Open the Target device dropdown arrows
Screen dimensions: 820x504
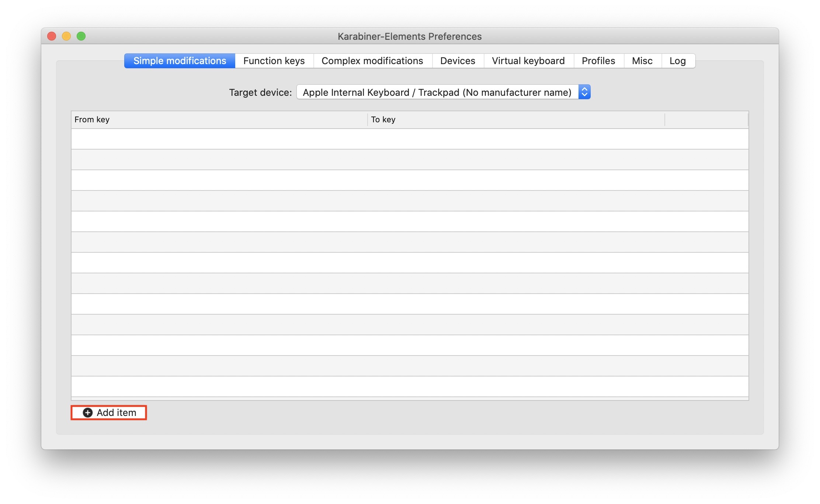click(584, 92)
